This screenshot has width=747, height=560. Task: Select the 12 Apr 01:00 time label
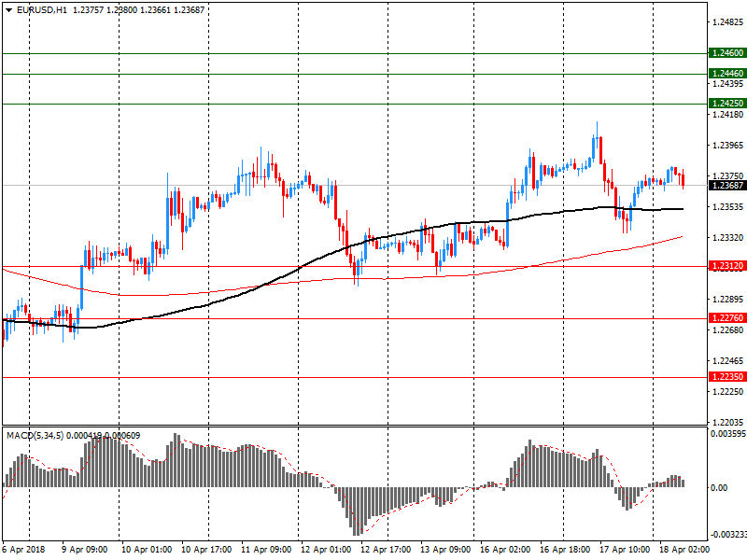click(326, 550)
